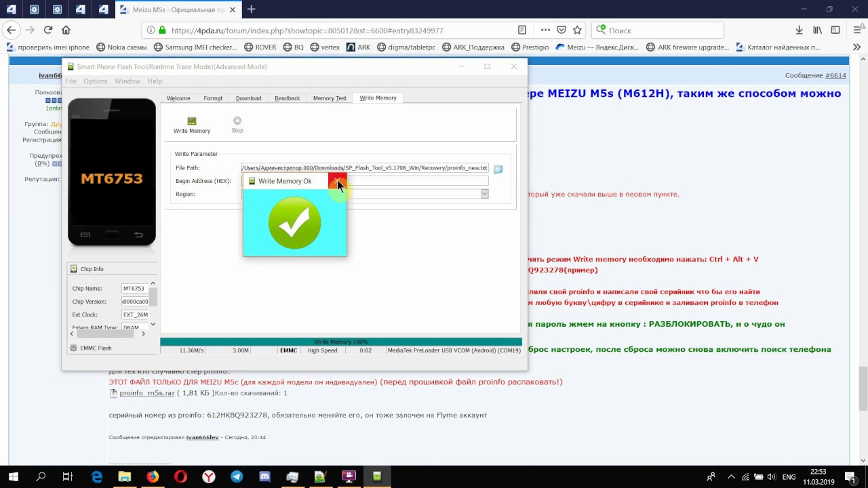
Task: Click the Write Memory toolbar button
Action: pos(192,125)
